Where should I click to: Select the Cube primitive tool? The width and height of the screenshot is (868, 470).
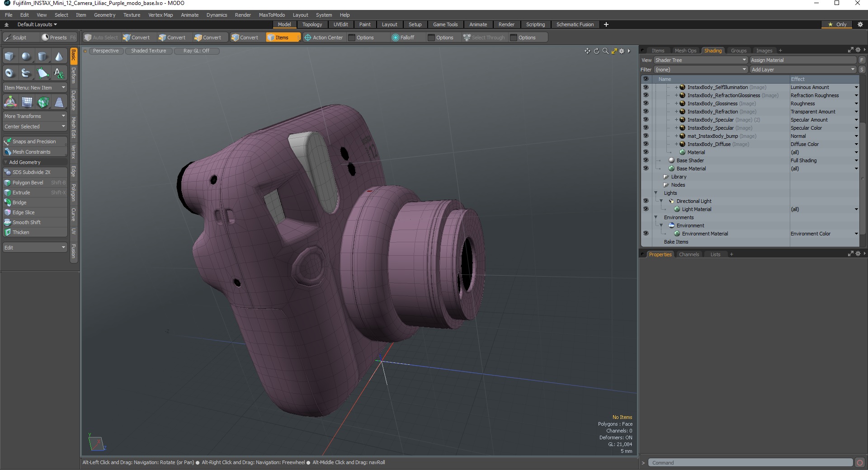9,56
